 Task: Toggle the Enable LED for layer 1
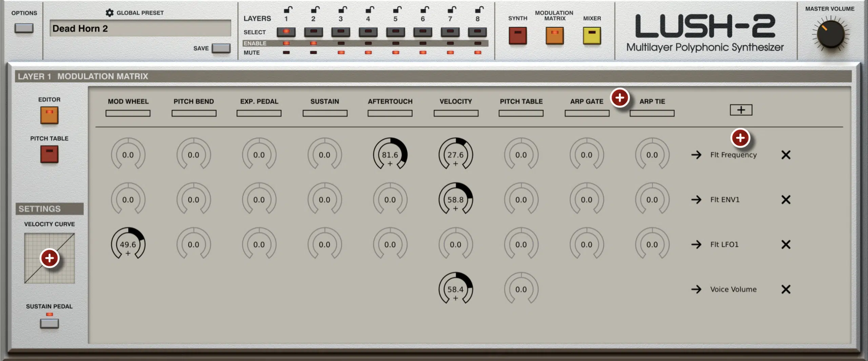point(286,43)
